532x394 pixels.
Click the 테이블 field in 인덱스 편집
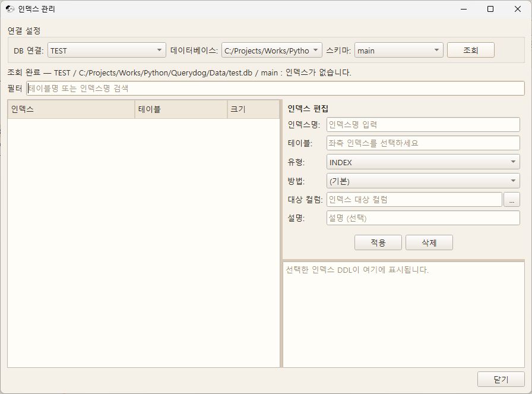[x=423, y=143]
